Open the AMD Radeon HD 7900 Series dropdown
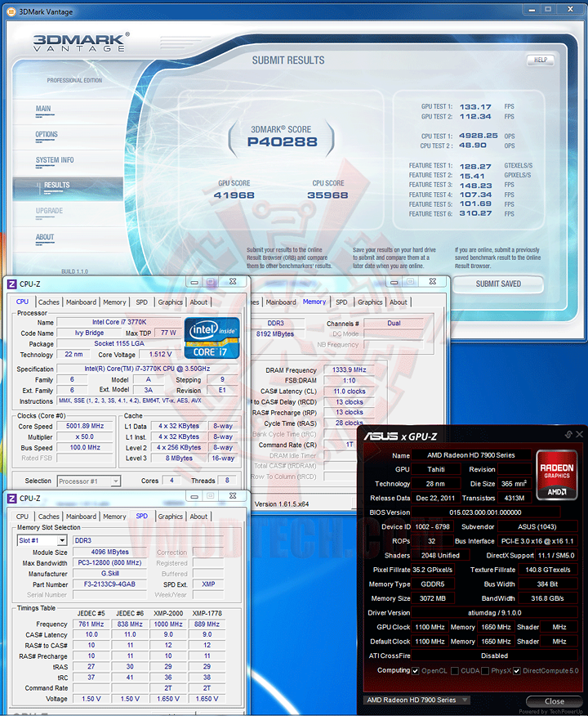The width and height of the screenshot is (588, 716). coord(417,700)
